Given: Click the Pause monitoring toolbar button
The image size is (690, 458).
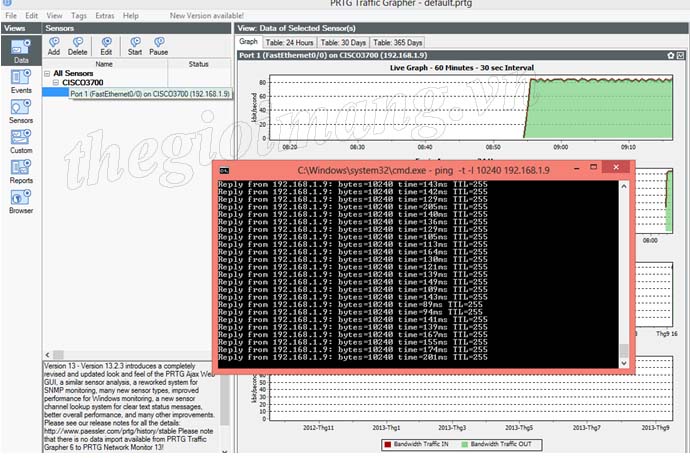Looking at the screenshot, I should pyautogui.click(x=158, y=46).
